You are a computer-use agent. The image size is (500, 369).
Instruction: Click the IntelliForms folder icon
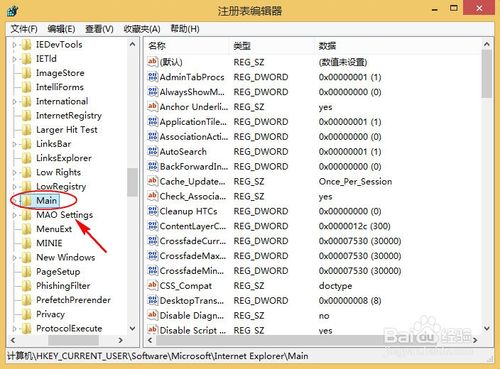click(x=27, y=87)
